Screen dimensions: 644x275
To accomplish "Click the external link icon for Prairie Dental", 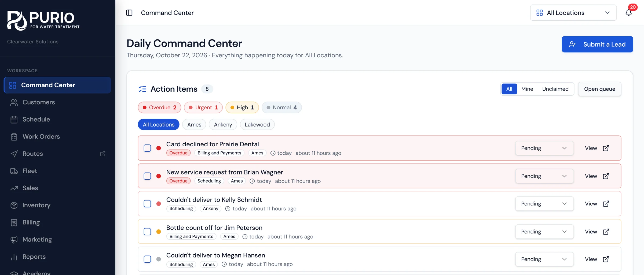I will tap(606, 148).
